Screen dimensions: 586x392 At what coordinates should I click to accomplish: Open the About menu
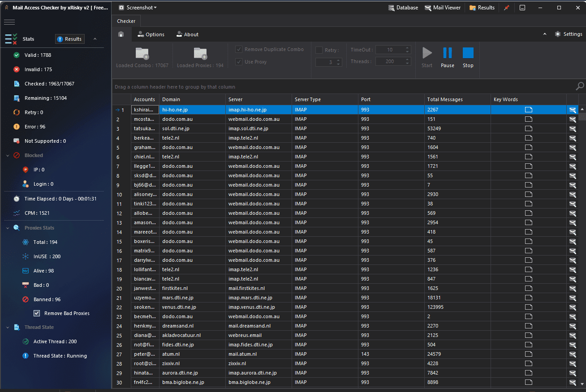pos(187,34)
